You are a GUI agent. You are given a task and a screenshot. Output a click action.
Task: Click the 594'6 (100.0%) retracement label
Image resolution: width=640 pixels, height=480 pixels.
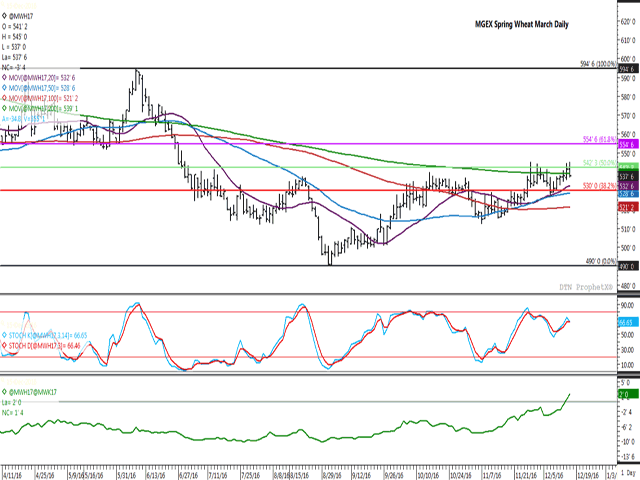coord(598,64)
